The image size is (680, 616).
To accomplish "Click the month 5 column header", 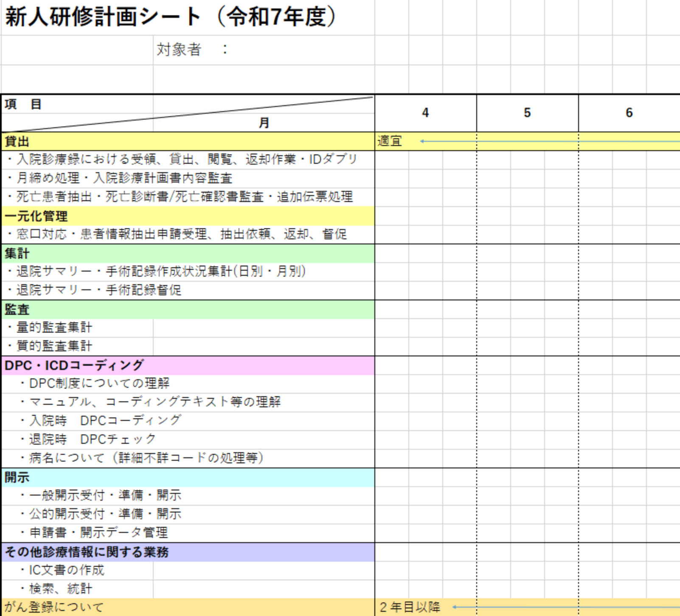I will click(527, 113).
